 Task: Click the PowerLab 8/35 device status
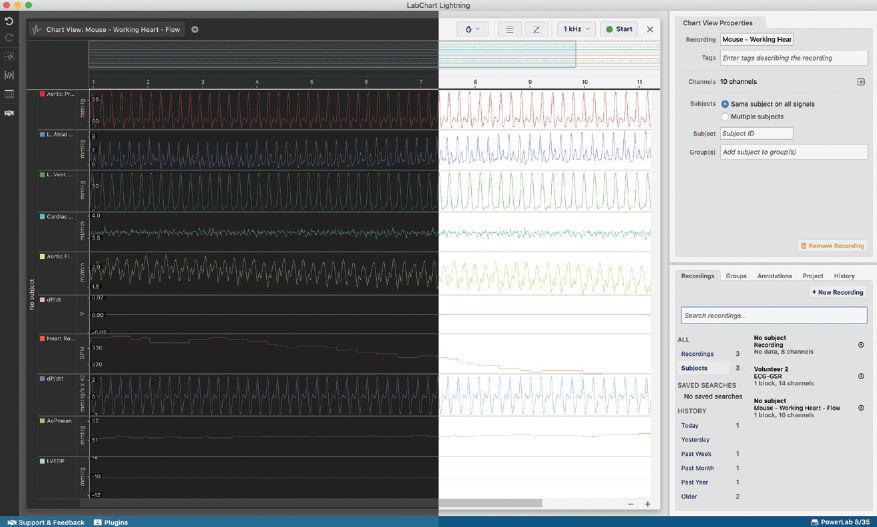pyautogui.click(x=841, y=522)
